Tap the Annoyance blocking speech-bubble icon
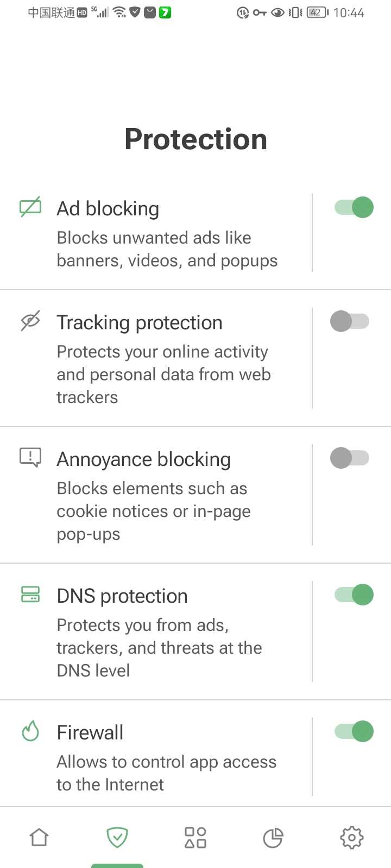 30,457
